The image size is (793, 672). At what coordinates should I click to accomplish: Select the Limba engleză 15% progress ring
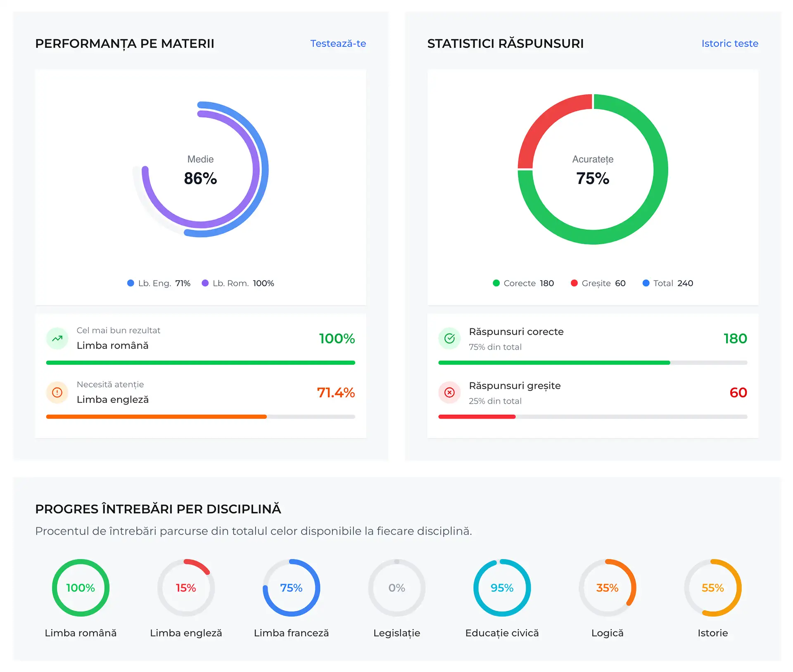click(186, 587)
